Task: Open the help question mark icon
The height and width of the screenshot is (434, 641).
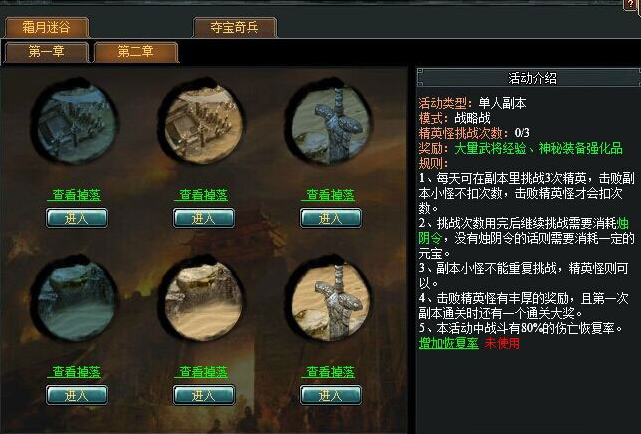Action: coord(631,5)
